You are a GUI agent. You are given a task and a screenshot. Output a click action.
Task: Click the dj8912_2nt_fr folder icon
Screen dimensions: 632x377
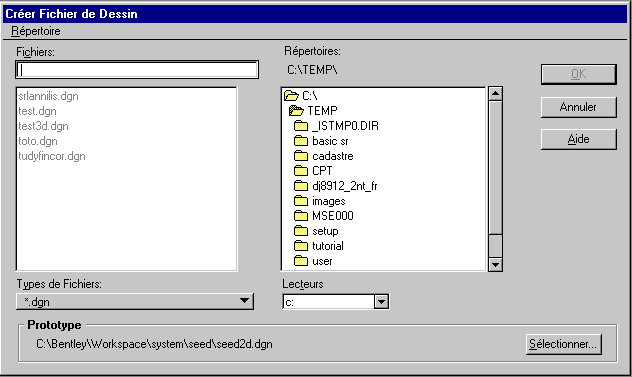tap(301, 186)
